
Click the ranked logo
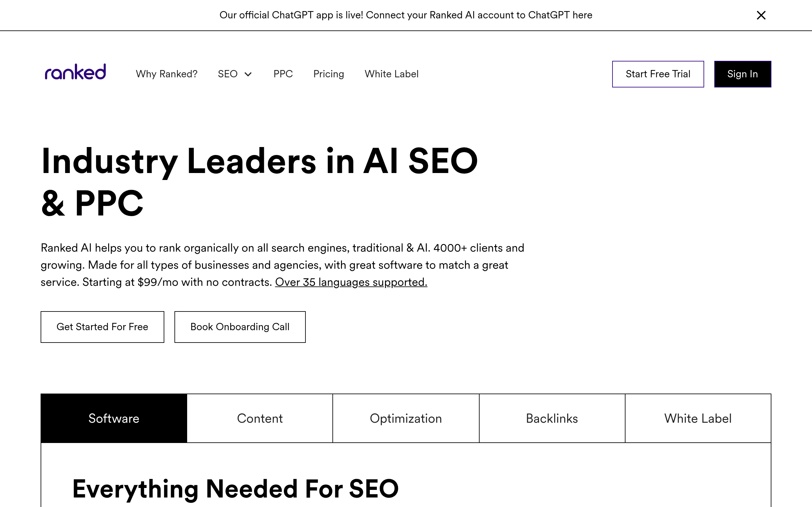click(75, 72)
